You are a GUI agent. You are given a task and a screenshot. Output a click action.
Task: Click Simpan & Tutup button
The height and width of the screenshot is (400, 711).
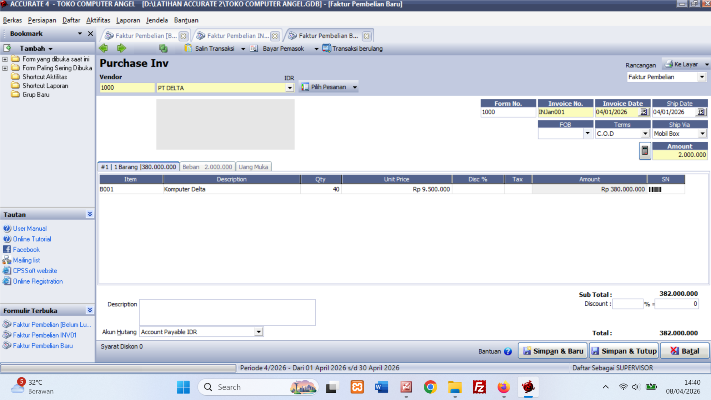point(624,351)
